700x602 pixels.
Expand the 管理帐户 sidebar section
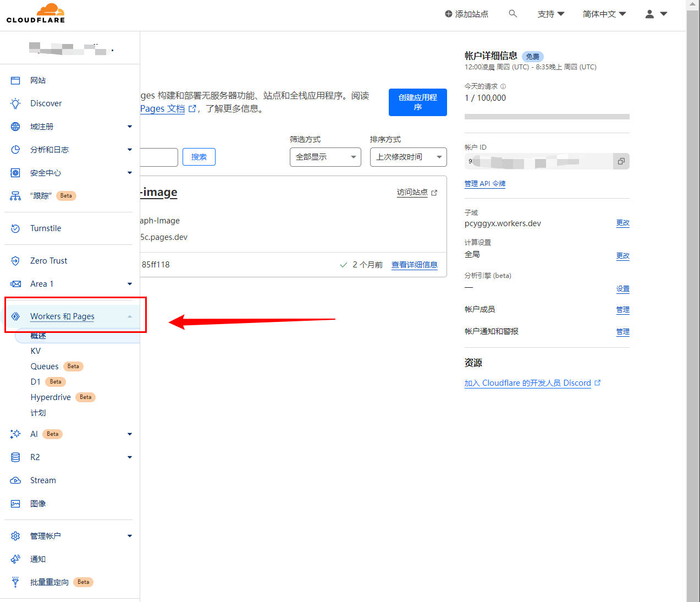click(x=130, y=536)
